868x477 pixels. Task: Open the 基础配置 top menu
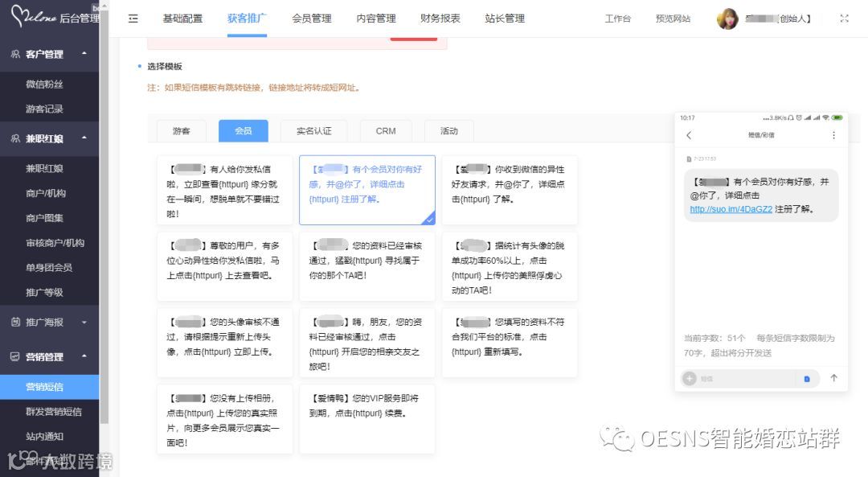pos(182,19)
